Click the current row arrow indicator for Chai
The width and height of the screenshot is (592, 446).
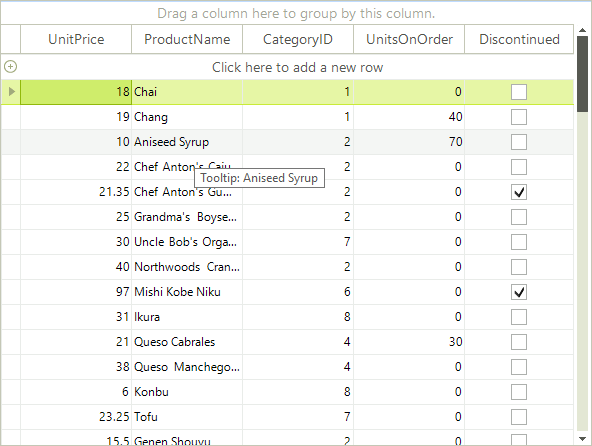pyautogui.click(x=12, y=91)
